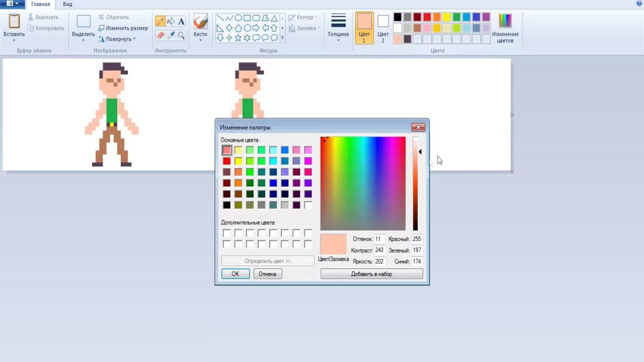Open the Thickness dropdown

(338, 28)
